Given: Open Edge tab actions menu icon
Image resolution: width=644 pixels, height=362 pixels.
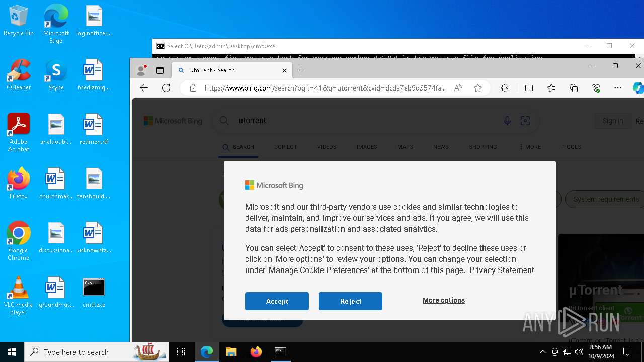Looking at the screenshot, I should coord(160,70).
